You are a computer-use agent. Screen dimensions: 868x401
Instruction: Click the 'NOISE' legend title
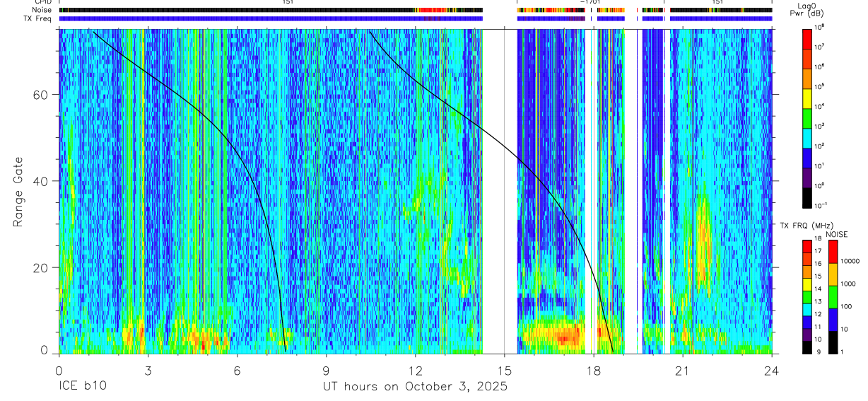point(836,234)
